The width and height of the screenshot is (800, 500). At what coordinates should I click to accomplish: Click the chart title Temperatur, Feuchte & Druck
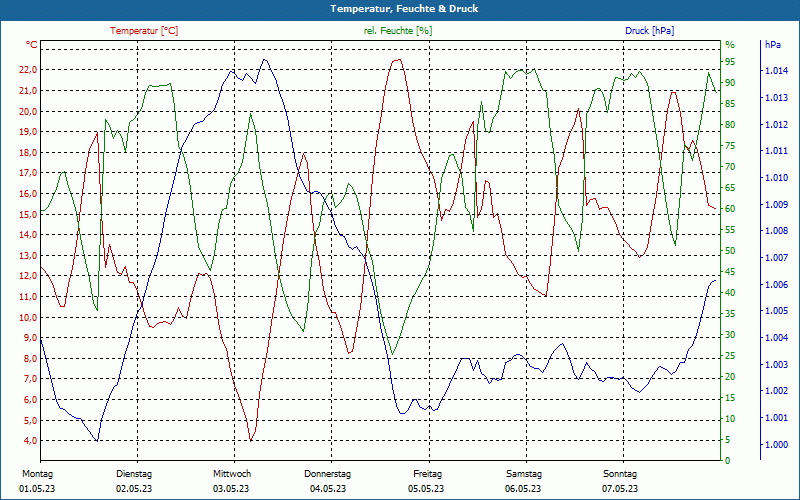[404, 9]
